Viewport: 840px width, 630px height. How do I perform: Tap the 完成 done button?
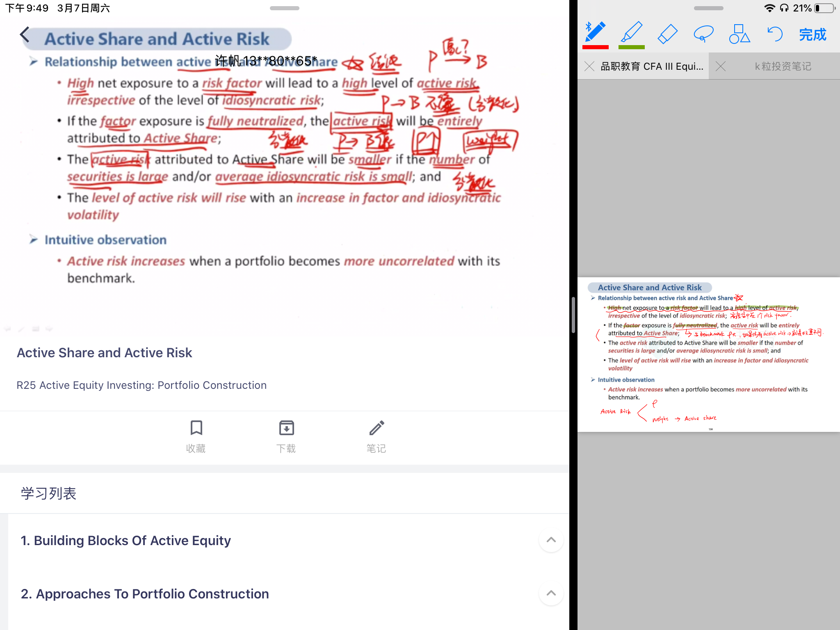813,34
